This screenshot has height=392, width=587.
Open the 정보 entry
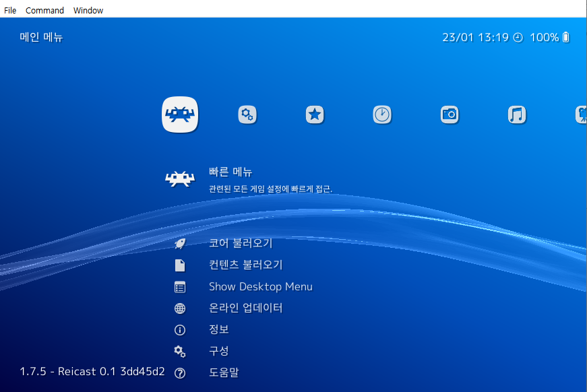218,329
